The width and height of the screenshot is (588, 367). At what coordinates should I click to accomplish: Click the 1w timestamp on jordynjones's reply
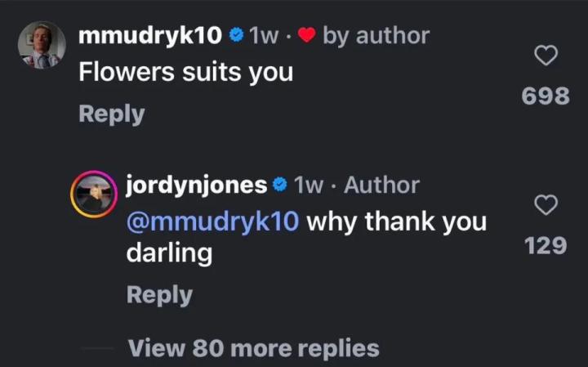pyautogui.click(x=308, y=186)
